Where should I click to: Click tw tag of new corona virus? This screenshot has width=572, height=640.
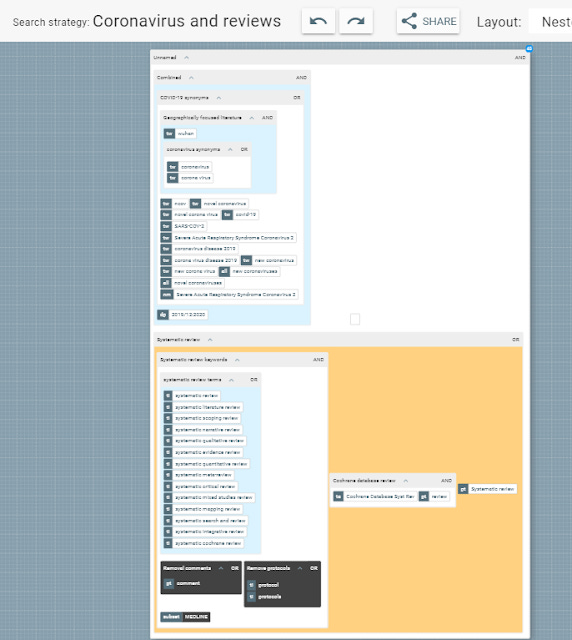166,271
